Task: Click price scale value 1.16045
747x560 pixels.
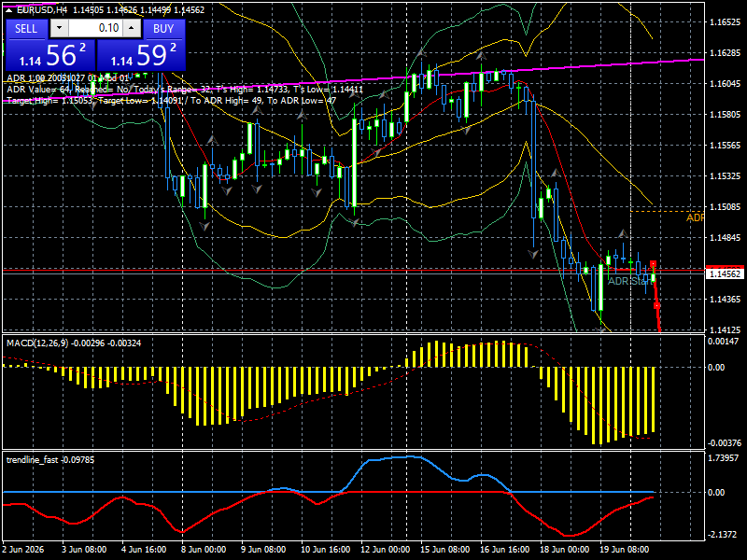Action: tap(726, 84)
